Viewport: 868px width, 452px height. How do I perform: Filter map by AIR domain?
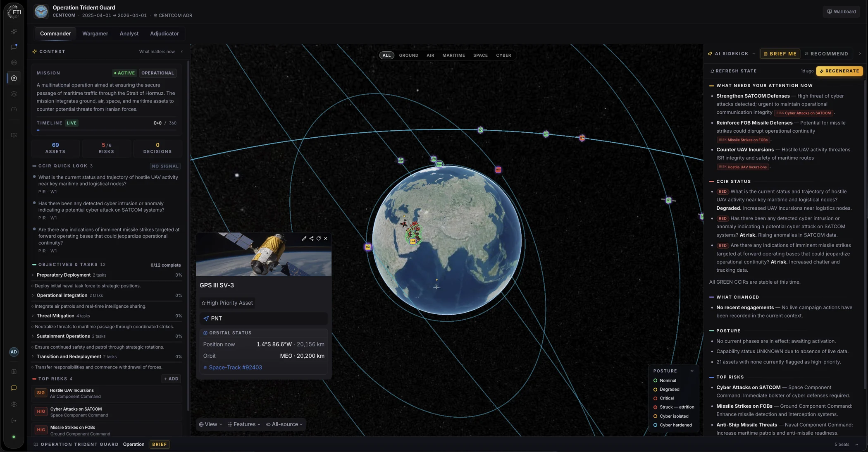point(430,55)
